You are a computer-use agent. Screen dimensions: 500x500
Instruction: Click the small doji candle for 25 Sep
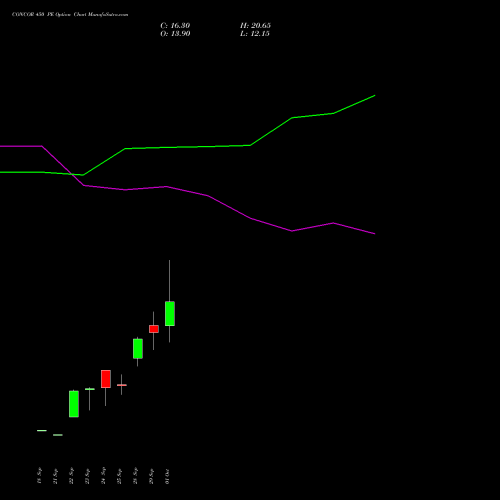(122, 385)
